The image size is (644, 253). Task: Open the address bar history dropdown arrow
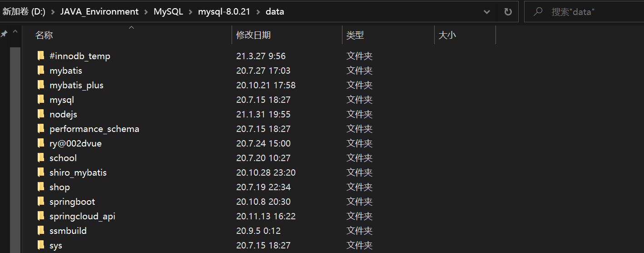pyautogui.click(x=487, y=12)
